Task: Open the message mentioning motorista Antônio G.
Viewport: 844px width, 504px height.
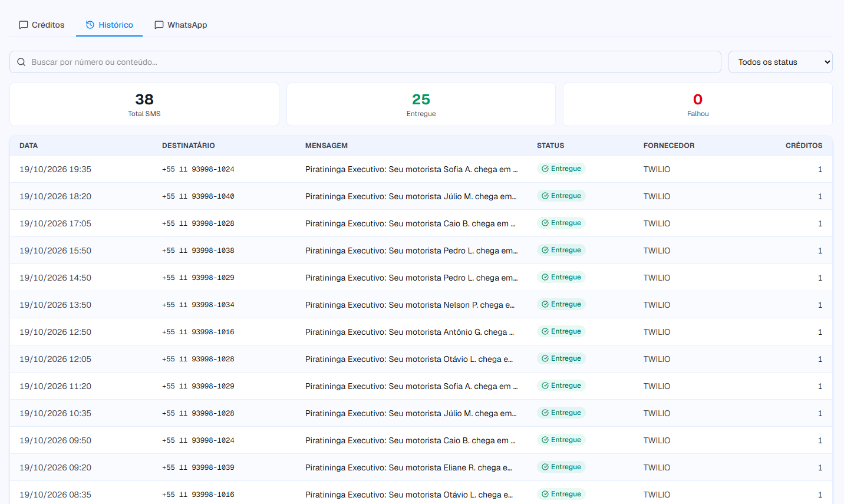Action: [x=410, y=332]
